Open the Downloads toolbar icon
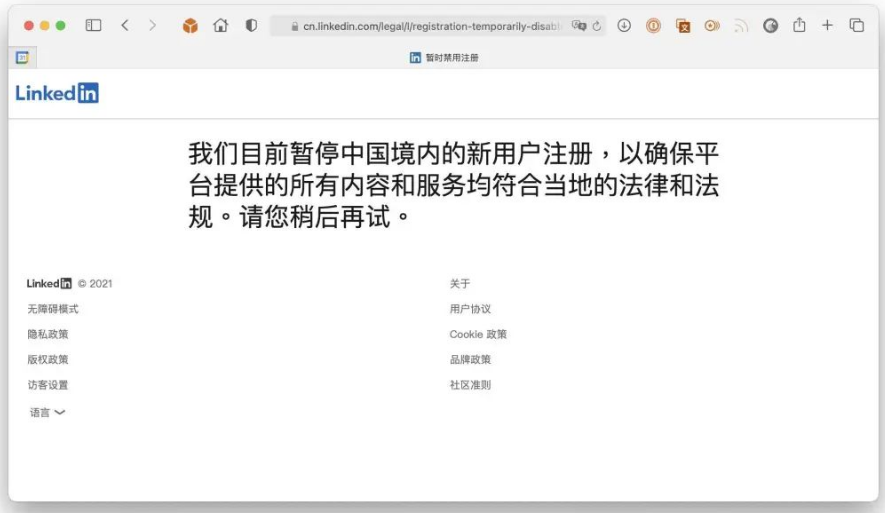Screen dimensions: 885x513 [624, 26]
